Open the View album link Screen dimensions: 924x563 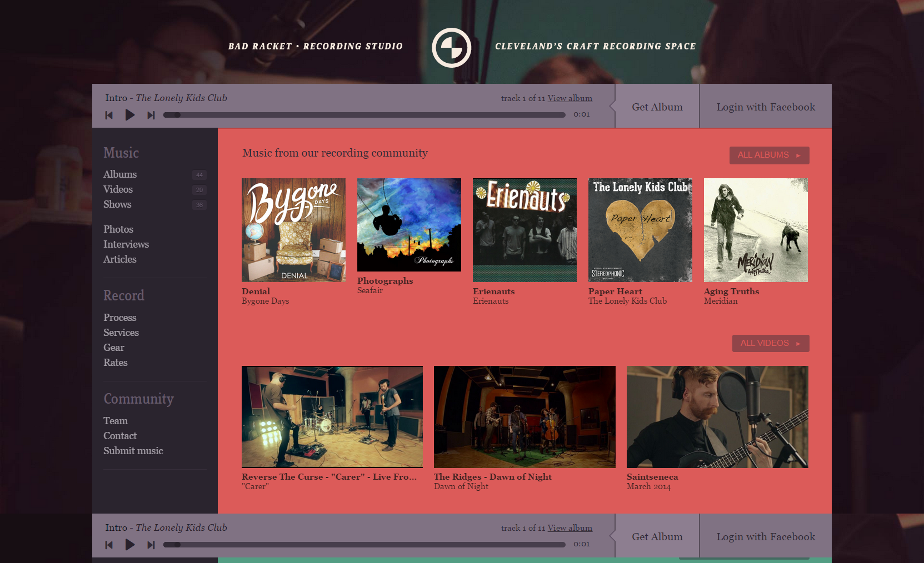570,98
